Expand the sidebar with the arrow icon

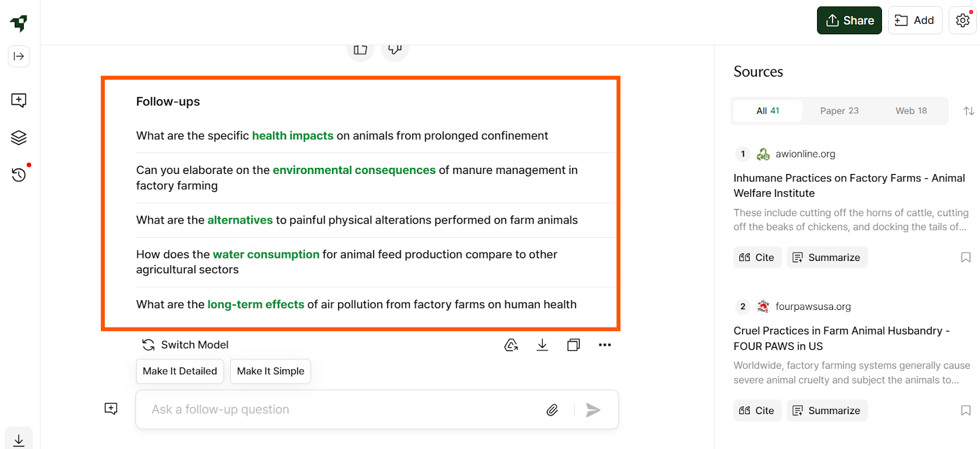click(x=19, y=56)
